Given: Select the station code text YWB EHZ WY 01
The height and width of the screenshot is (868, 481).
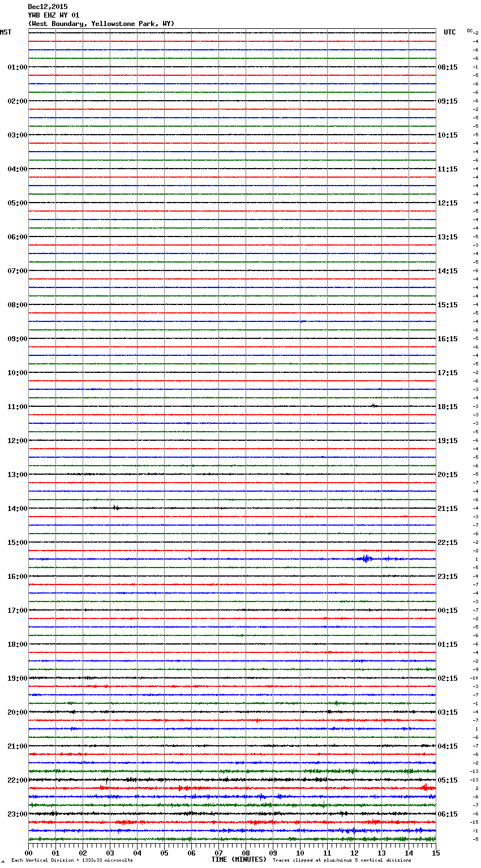Looking at the screenshot, I should pos(54,15).
